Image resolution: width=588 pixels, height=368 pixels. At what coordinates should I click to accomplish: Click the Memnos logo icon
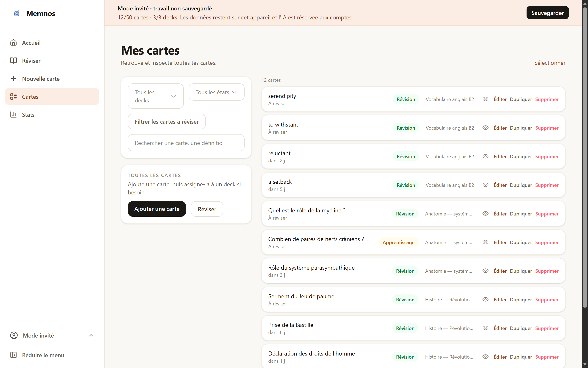[16, 13]
